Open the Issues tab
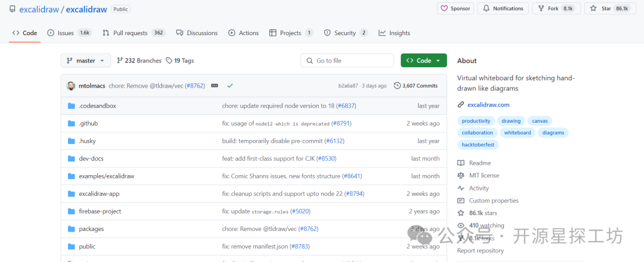This screenshot has width=644, height=262. tap(69, 33)
